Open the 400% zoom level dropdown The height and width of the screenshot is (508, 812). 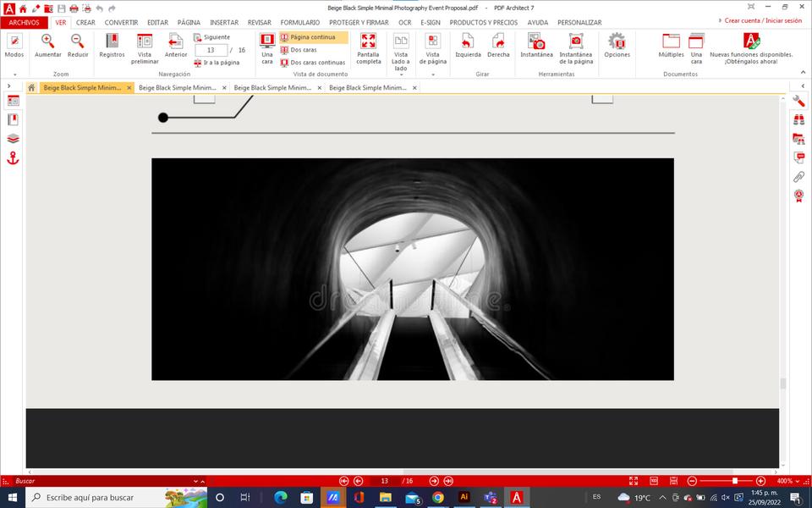click(798, 481)
